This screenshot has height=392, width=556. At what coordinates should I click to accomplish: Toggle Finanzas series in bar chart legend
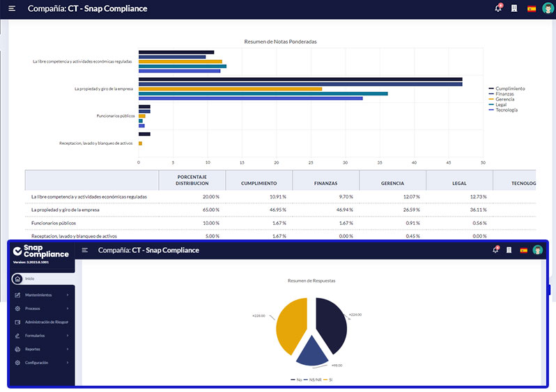[x=501, y=93]
